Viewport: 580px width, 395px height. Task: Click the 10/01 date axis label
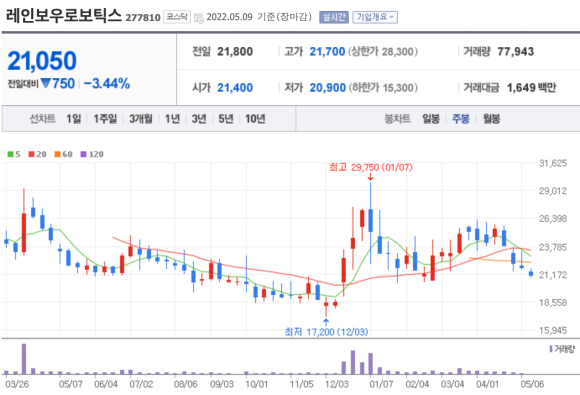point(257,384)
